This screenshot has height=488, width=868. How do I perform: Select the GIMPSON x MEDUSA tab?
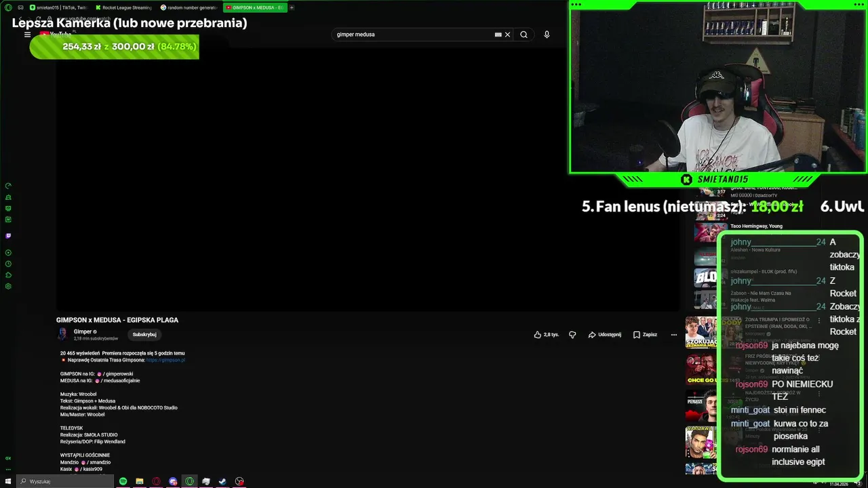(x=254, y=7)
